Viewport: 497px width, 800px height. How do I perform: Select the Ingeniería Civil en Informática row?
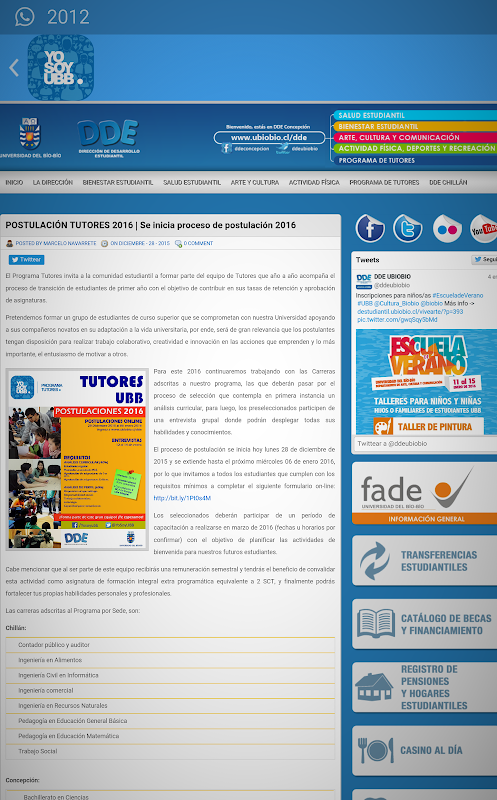coord(170,676)
